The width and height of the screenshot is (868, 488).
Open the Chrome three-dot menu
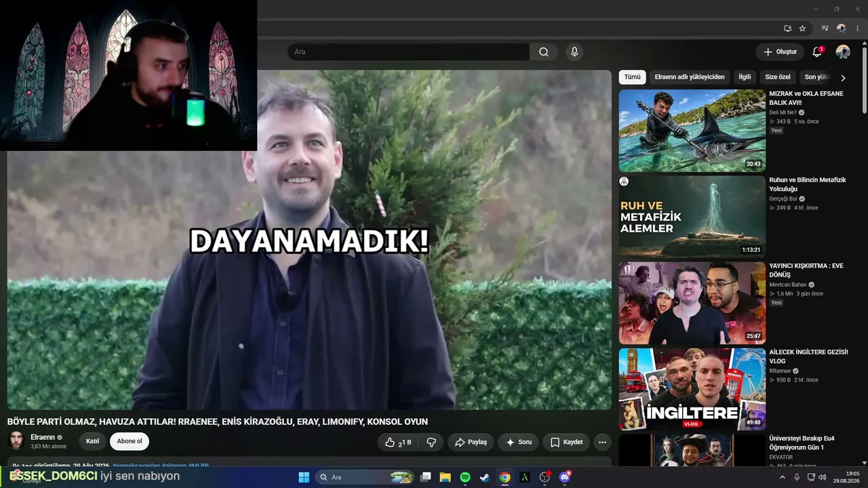click(857, 28)
